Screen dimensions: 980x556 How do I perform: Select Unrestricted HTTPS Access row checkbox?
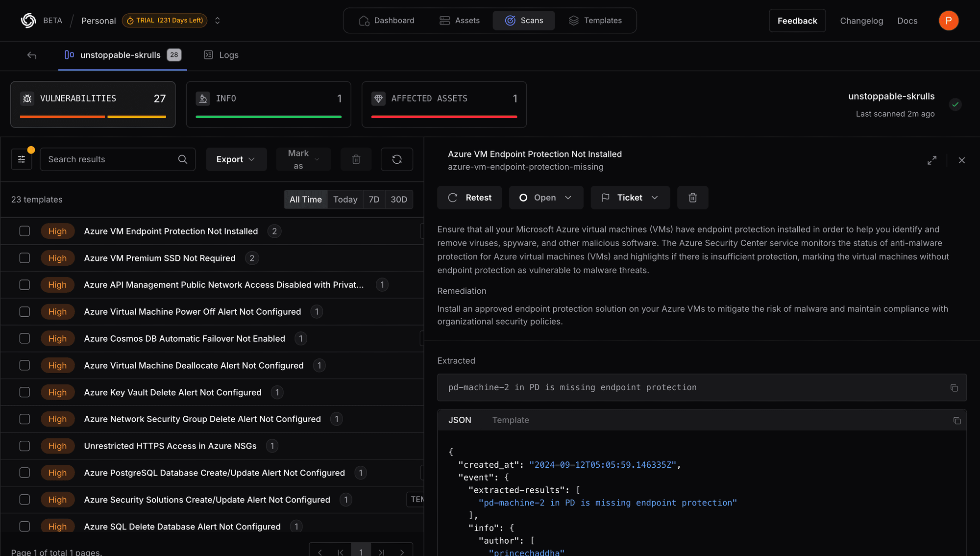point(24,446)
